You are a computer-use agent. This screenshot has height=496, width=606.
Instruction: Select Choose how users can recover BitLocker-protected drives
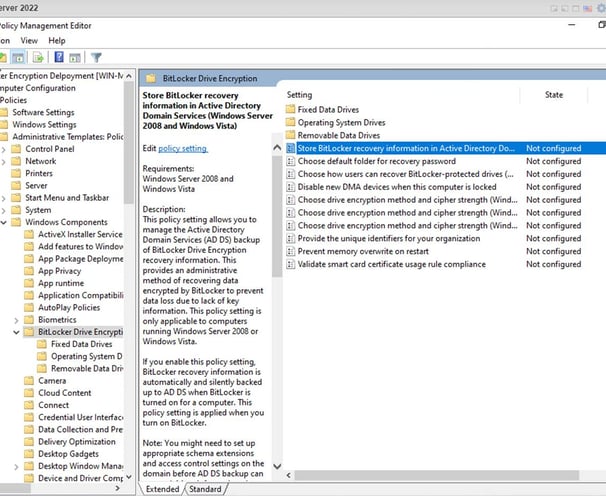[406, 174]
